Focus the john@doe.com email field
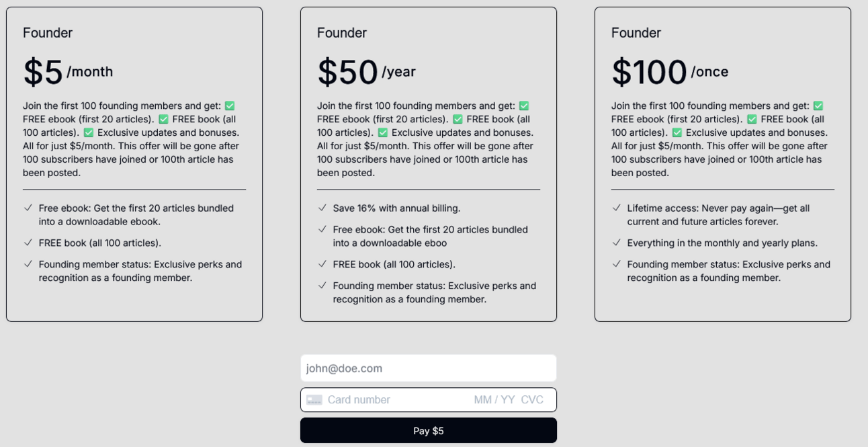 coord(429,368)
